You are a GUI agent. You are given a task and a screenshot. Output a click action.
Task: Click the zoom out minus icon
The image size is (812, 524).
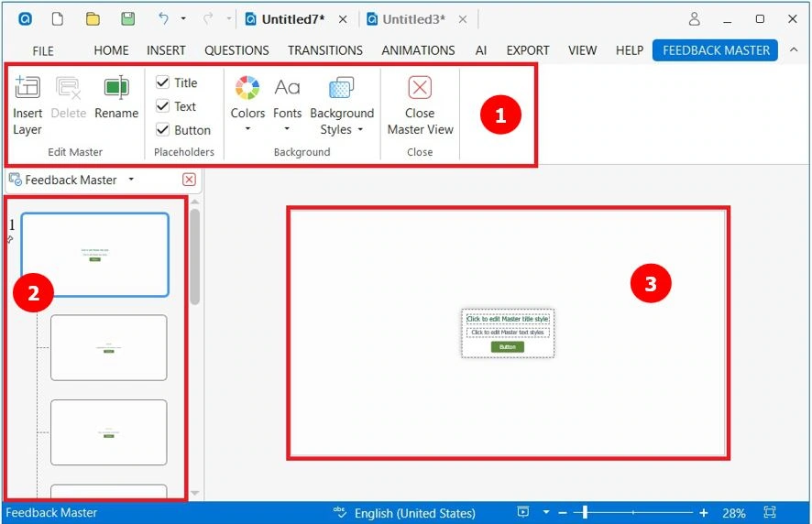click(563, 513)
